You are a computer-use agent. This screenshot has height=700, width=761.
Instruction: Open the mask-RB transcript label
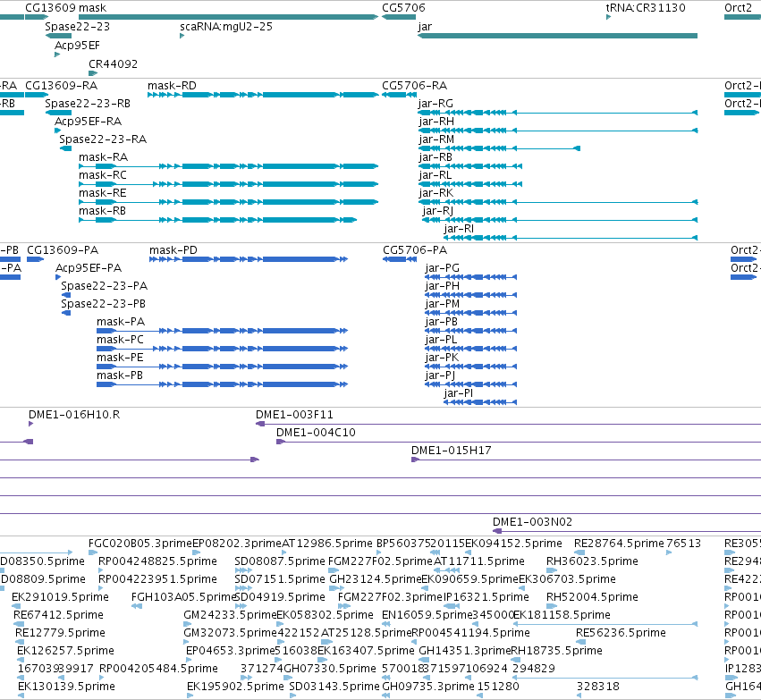click(x=102, y=211)
